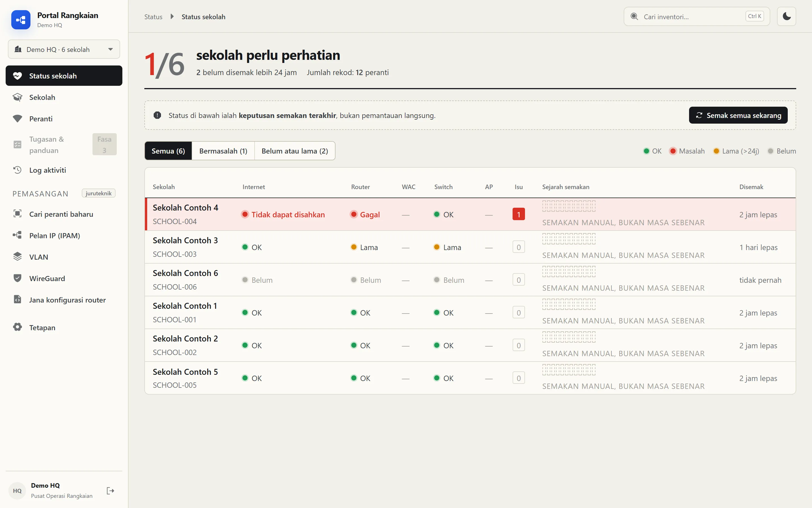Viewport: 812px width, 508px height.
Task: Click tidak pernah in Disemak column
Action: click(760, 280)
